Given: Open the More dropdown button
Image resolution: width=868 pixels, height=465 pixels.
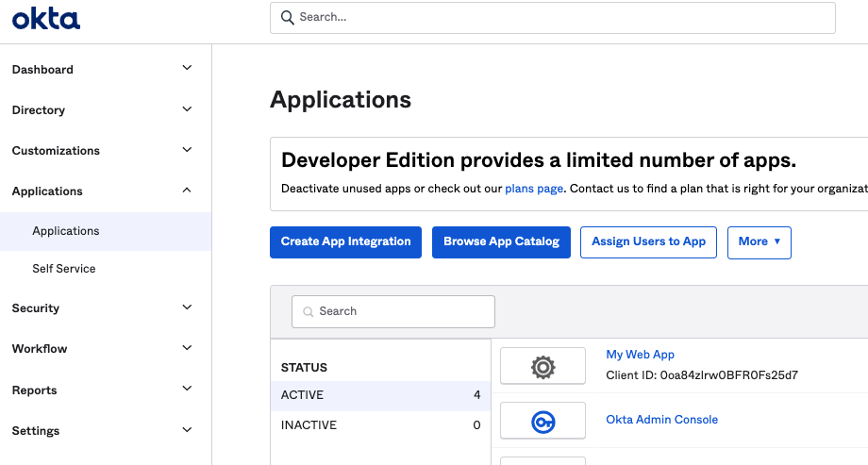Looking at the screenshot, I should coord(759,241).
